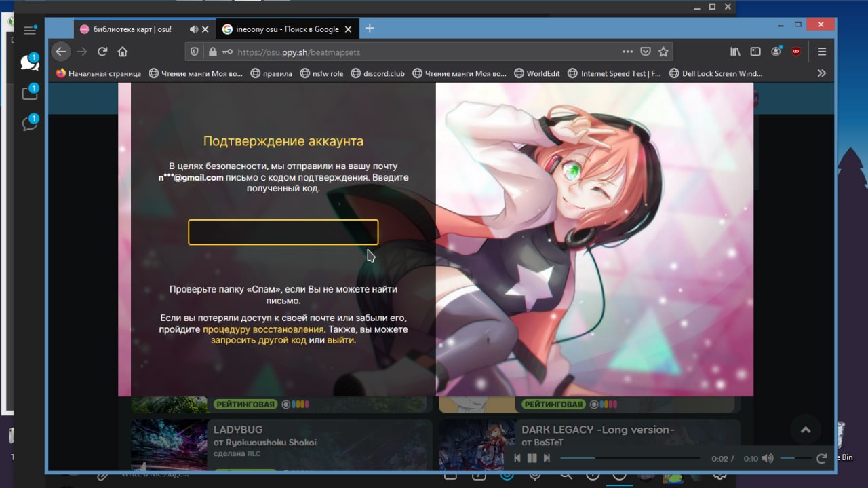The width and height of the screenshot is (868, 488).
Task: Open Telegram chats icon with badge
Action: 29,62
